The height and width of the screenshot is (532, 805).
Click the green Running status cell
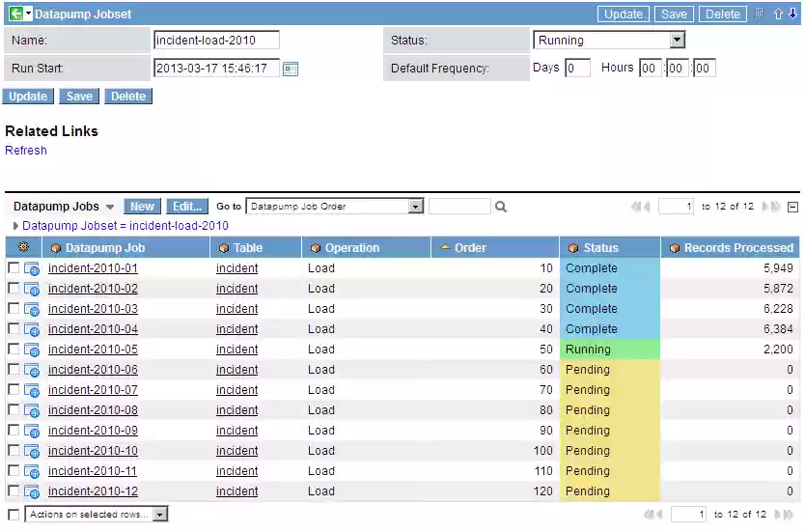coord(610,350)
